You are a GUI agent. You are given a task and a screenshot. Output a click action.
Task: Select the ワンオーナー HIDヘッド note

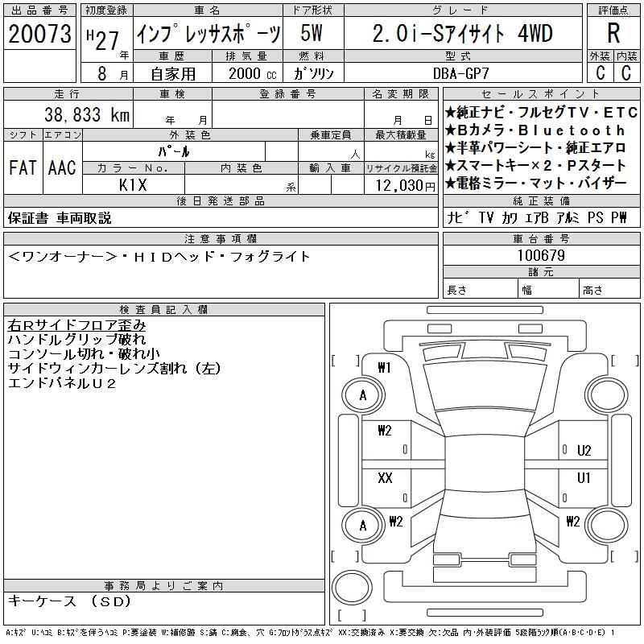(159, 257)
